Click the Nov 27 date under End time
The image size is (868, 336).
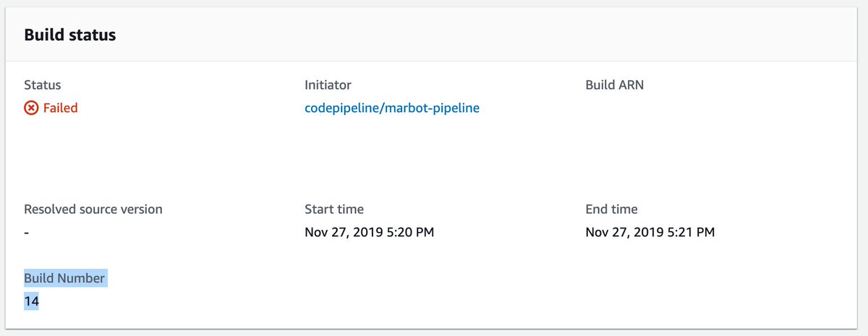click(624, 233)
